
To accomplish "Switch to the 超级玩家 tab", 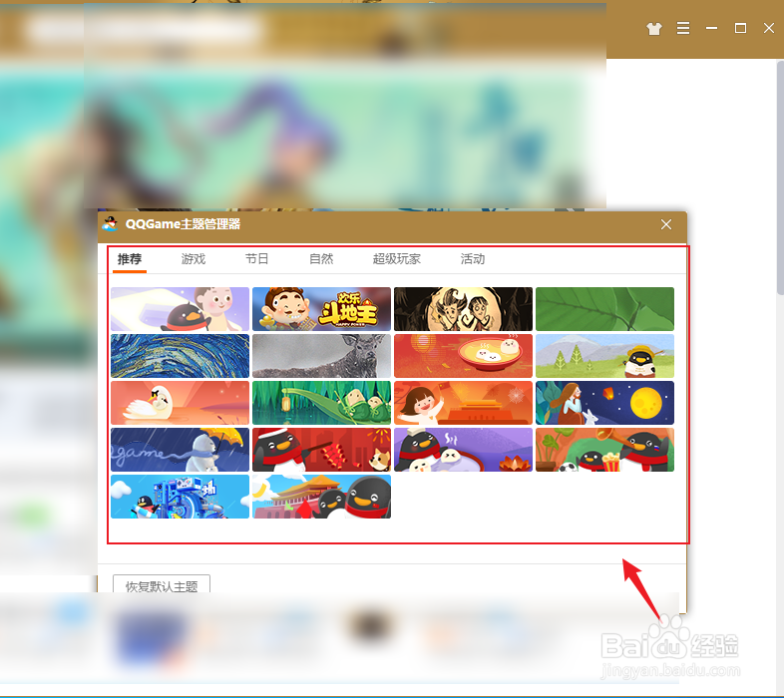I will 397,259.
